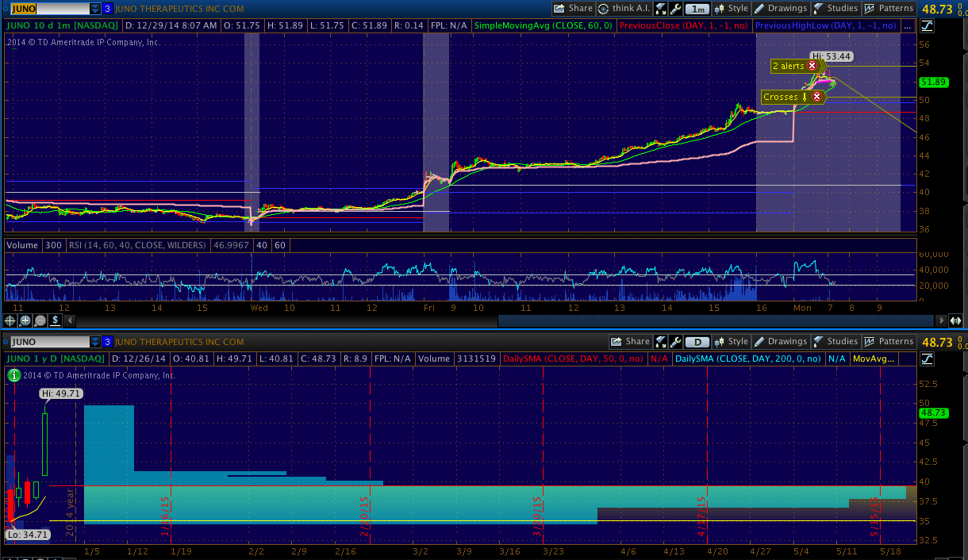Click the crosshair pan tool icon

pyautogui.click(x=10, y=320)
